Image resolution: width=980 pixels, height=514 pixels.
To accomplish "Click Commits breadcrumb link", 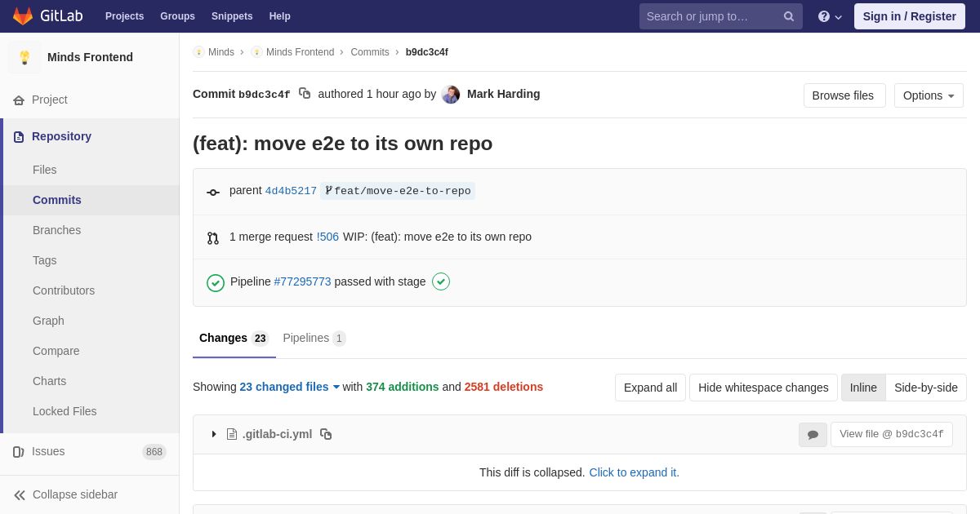I will (370, 52).
